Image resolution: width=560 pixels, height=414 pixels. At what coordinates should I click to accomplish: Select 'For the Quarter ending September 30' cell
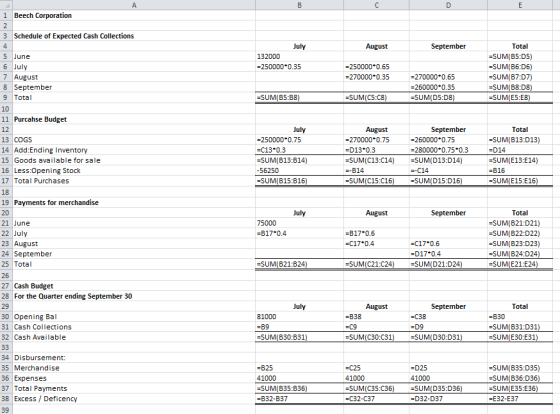point(134,296)
